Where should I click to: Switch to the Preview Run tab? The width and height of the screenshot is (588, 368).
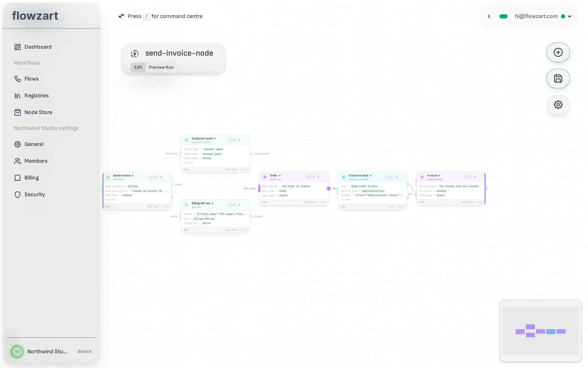[161, 67]
